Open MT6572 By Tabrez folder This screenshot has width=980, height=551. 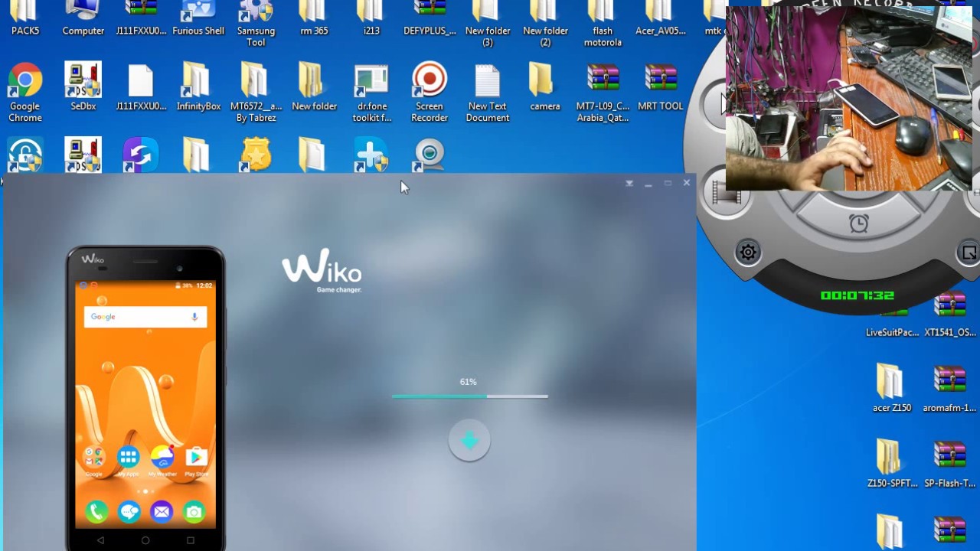(x=256, y=92)
